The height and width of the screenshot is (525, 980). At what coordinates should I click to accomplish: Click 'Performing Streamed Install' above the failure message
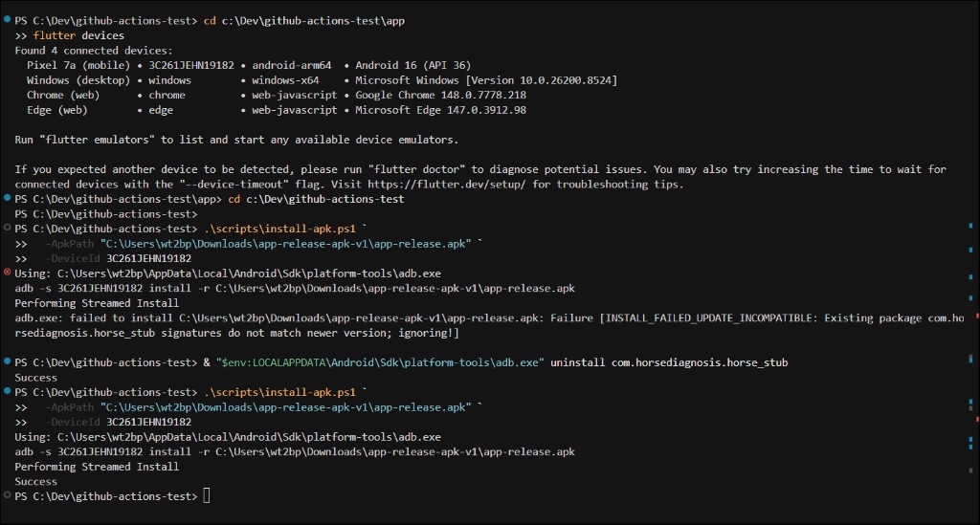[x=97, y=303]
